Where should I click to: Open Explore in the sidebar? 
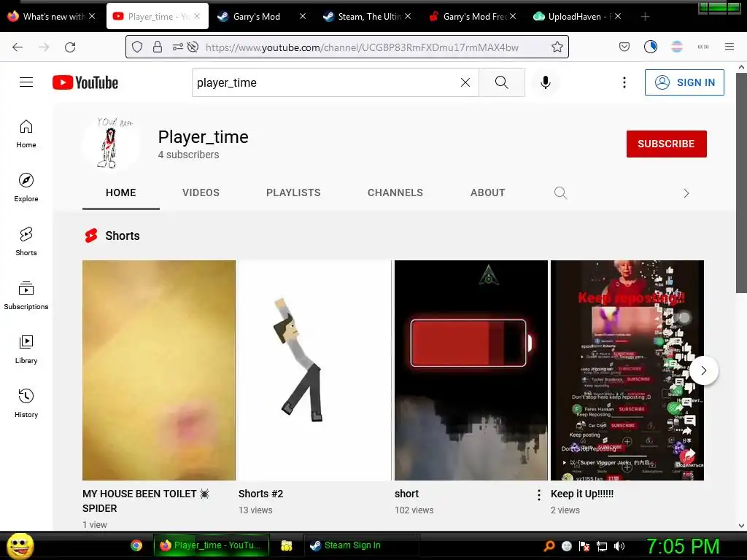tap(26, 187)
